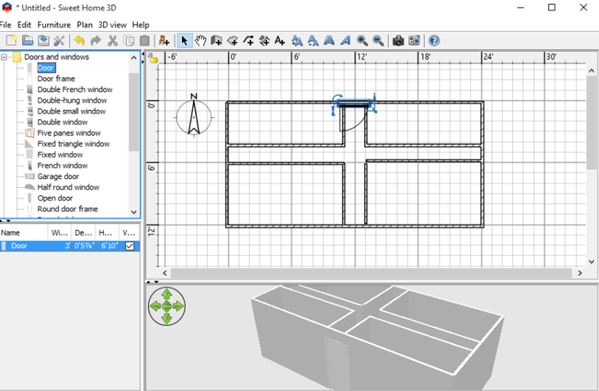Image resolution: width=599 pixels, height=391 pixels.
Task: Select the Pan hand tool
Action: click(x=200, y=40)
